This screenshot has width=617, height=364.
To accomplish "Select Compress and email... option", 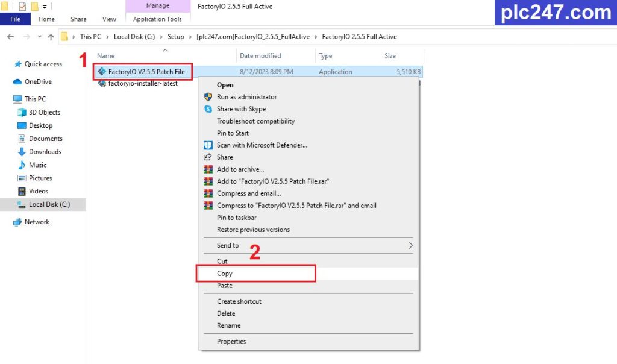I will 308,193.
